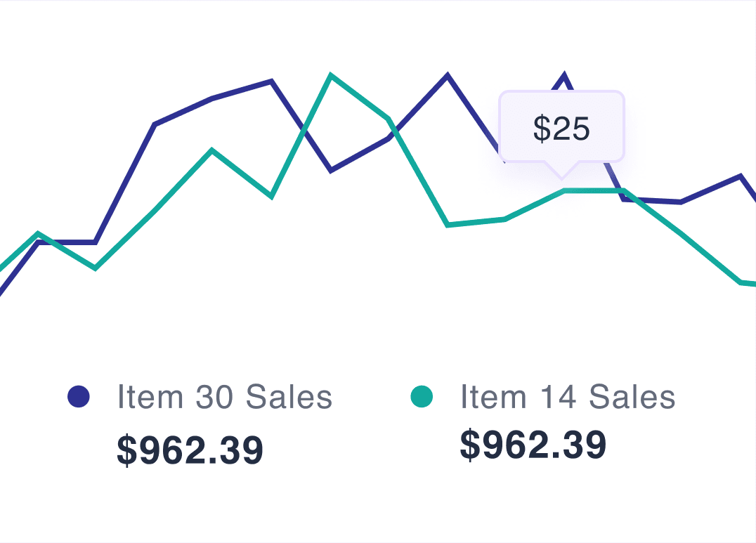
Task: Click the dark blue steep rise's top corner
Action: coord(155,124)
